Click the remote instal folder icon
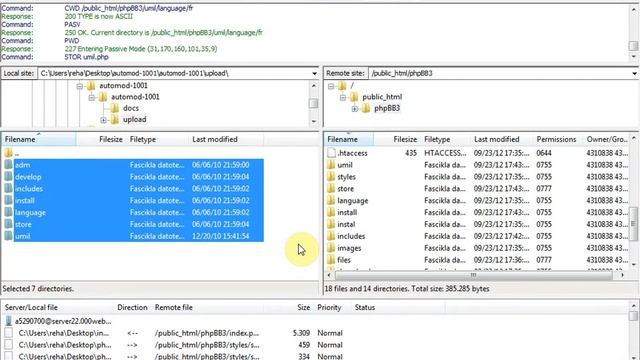Image resolution: width=640 pixels, height=360 pixels. tap(331, 224)
